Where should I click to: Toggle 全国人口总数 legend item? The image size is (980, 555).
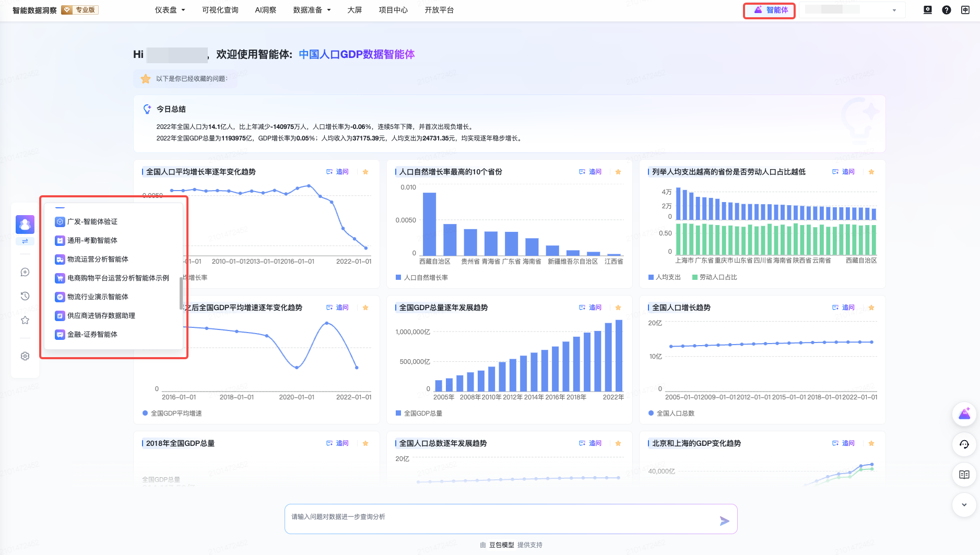671,414
